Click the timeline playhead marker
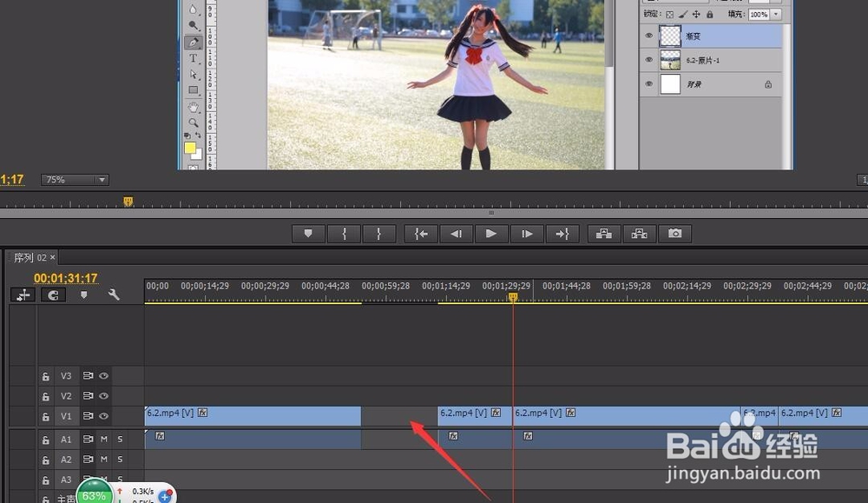Screen dimensions: 868x503 click(x=513, y=297)
